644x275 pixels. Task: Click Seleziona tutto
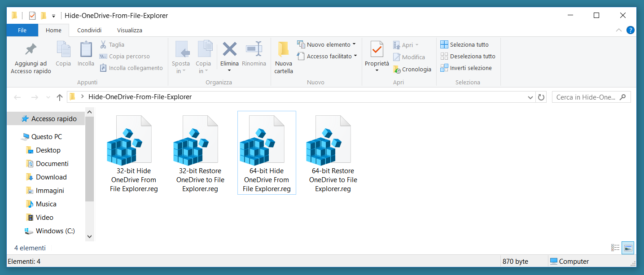pyautogui.click(x=464, y=44)
